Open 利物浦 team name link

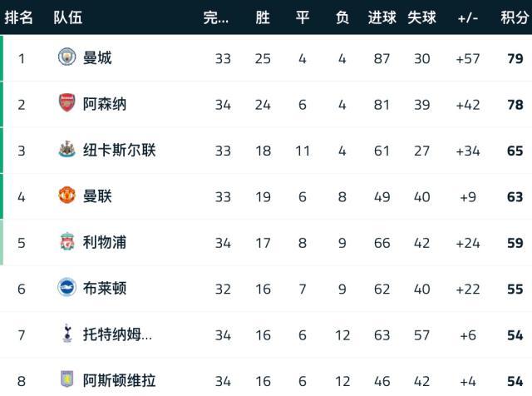(x=105, y=242)
